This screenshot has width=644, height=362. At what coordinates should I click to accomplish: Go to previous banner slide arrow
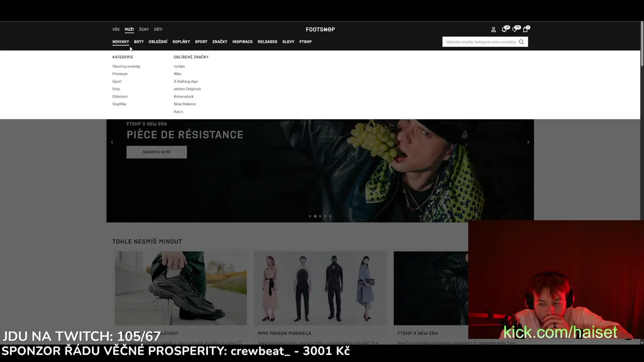pos(112,142)
